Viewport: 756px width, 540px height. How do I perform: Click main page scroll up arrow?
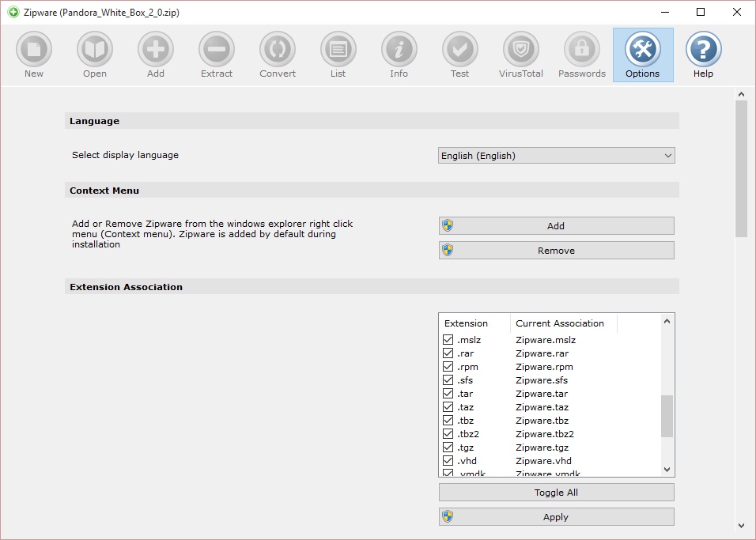coord(741,95)
